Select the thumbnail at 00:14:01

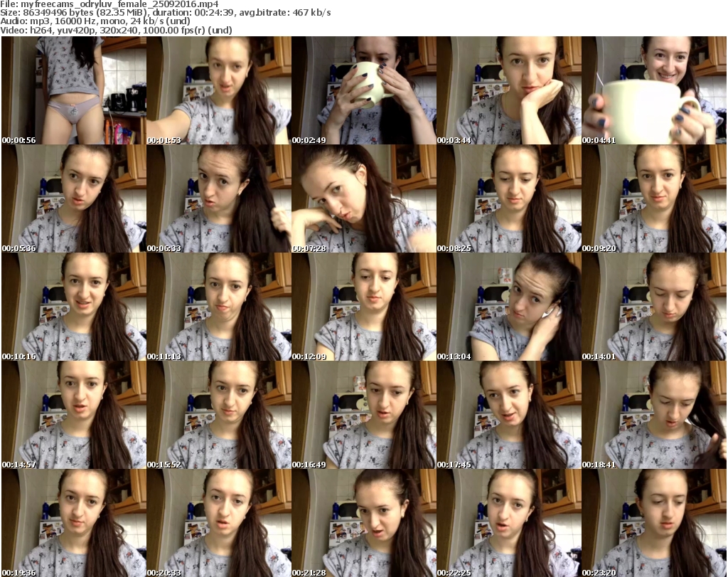click(653, 307)
